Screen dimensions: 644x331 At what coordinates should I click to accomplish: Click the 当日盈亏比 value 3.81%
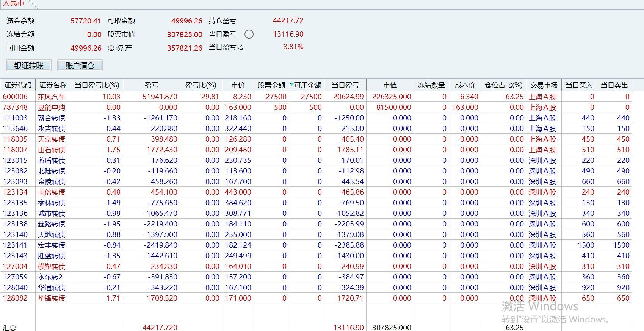coord(293,47)
